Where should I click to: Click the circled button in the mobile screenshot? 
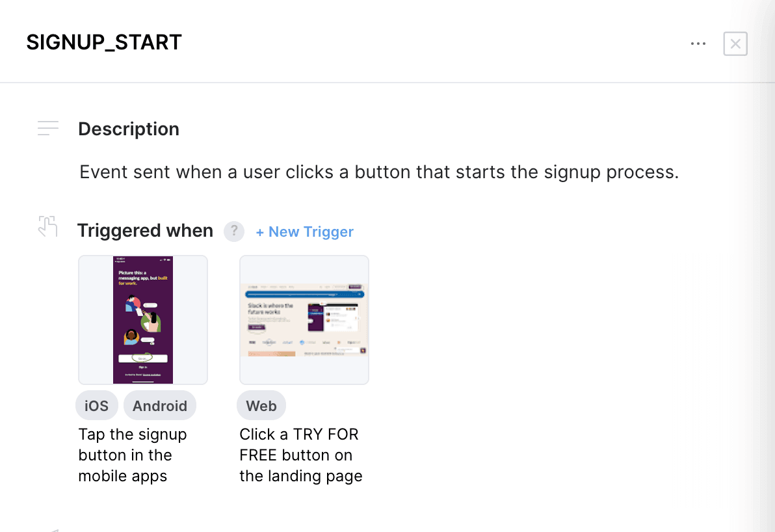(x=142, y=358)
